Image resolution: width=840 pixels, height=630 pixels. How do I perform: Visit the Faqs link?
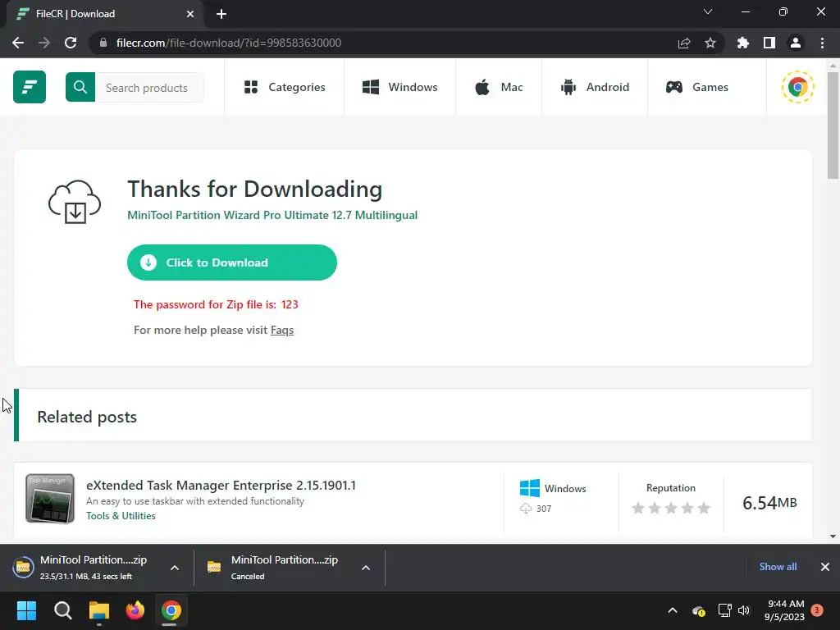click(282, 330)
